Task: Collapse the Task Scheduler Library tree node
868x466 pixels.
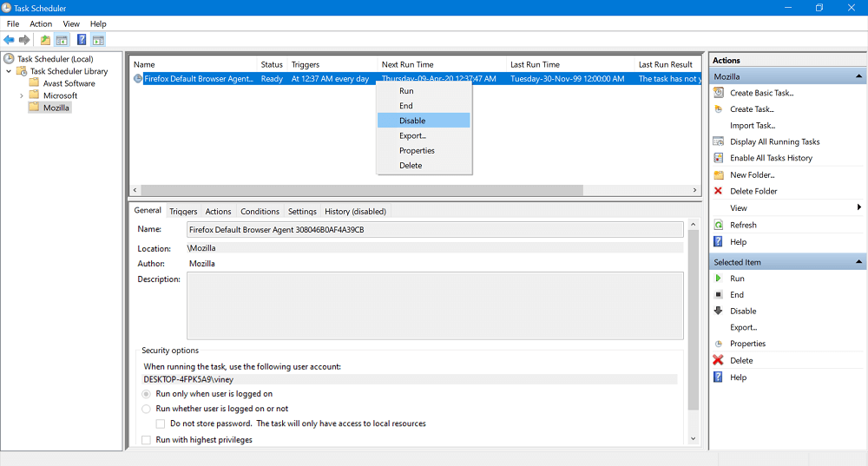Action: (9, 71)
